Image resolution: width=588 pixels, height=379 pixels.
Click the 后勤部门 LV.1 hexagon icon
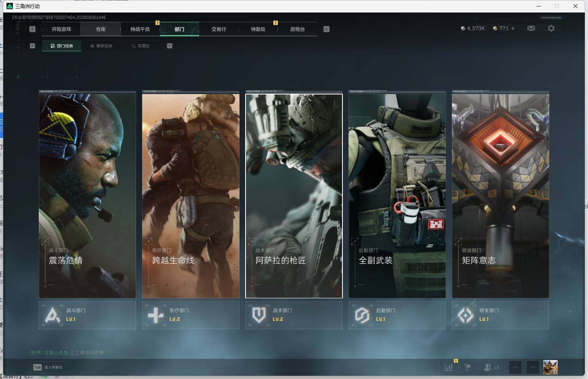[362, 315]
